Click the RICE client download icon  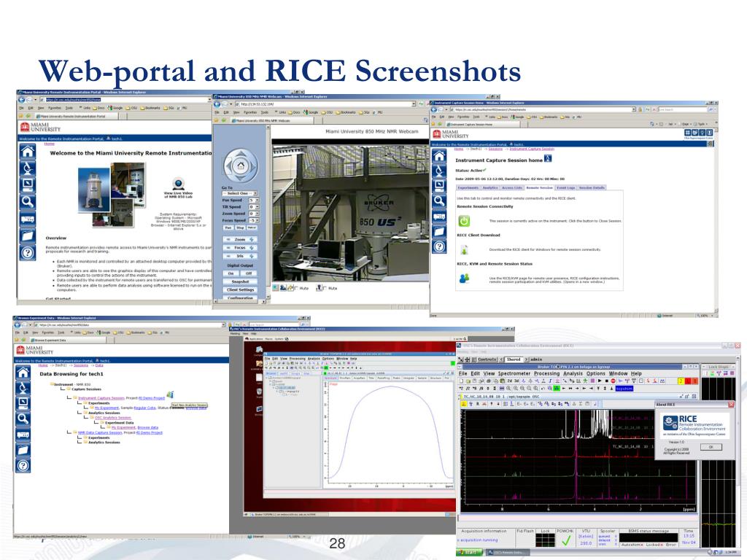[x=464, y=249]
